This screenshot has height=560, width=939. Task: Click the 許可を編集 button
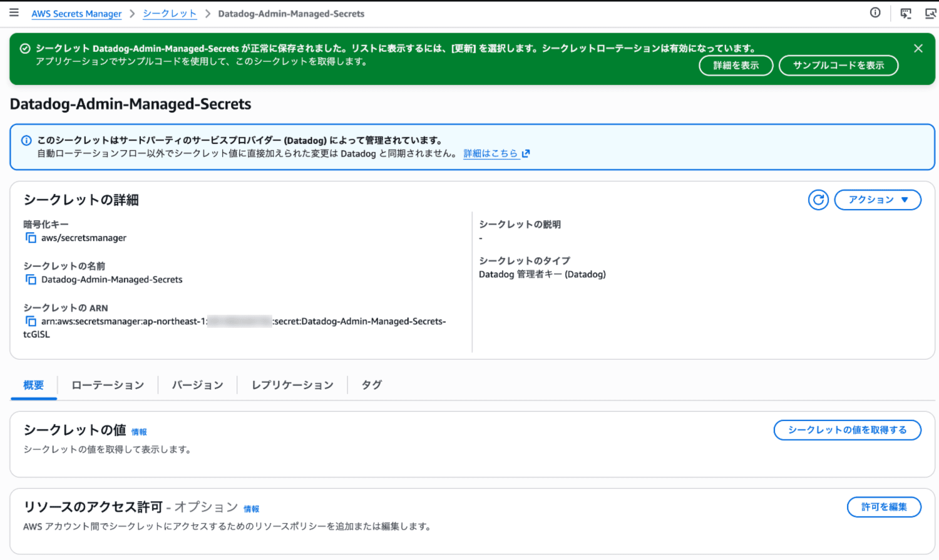coord(884,507)
